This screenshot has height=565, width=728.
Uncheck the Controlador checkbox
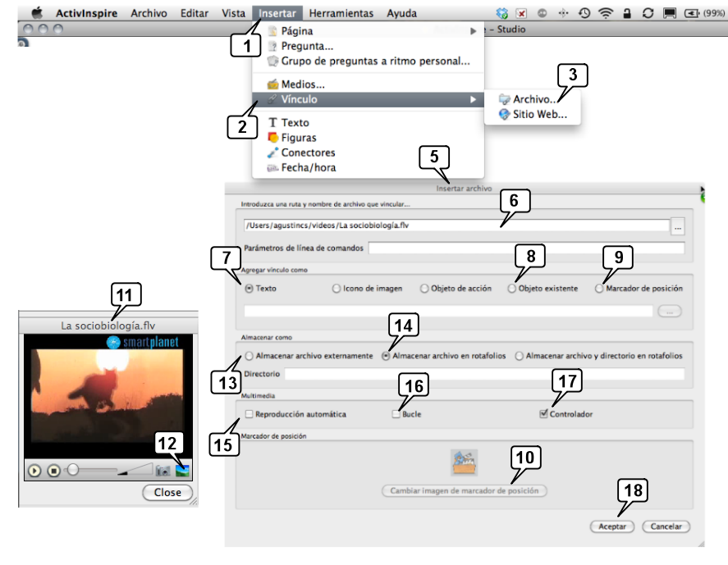[543, 414]
